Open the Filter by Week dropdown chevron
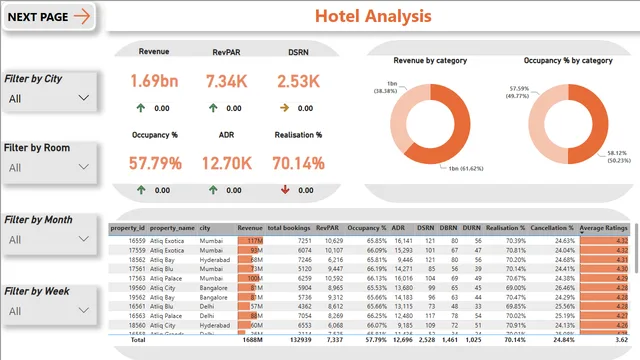Viewport: 640px width, 360px height. (x=84, y=311)
